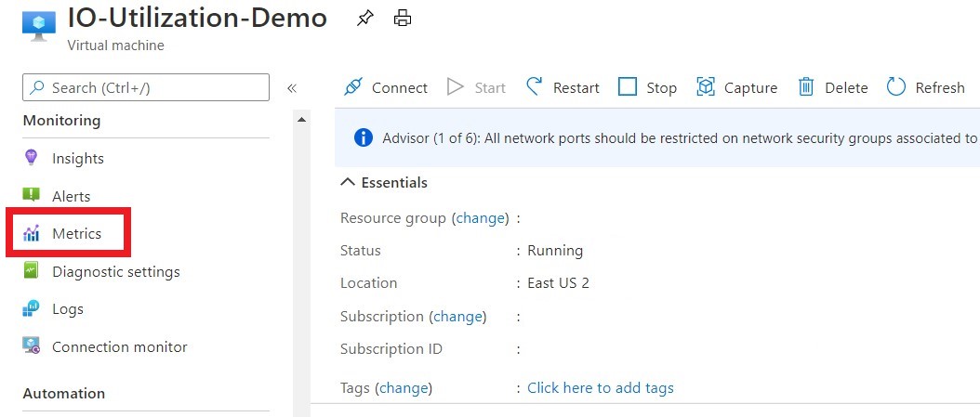Image resolution: width=980 pixels, height=417 pixels.
Task: Stop the virtual machine
Action: tap(648, 87)
